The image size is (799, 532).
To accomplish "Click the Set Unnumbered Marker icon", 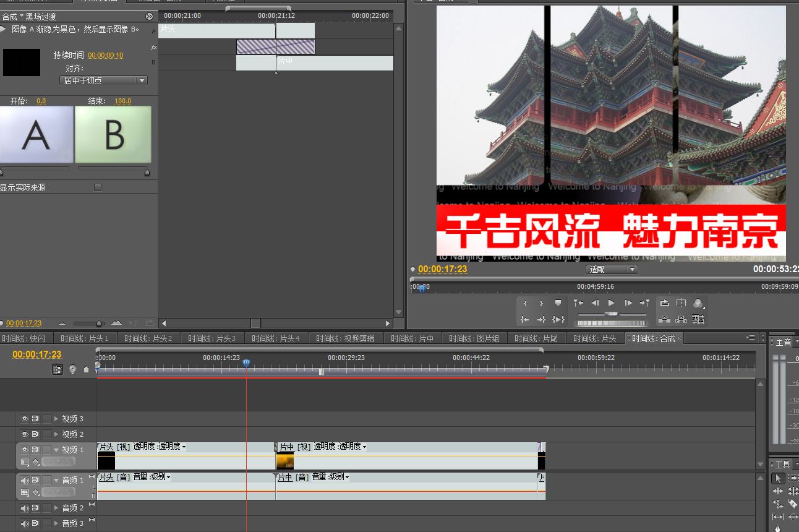I will [558, 303].
